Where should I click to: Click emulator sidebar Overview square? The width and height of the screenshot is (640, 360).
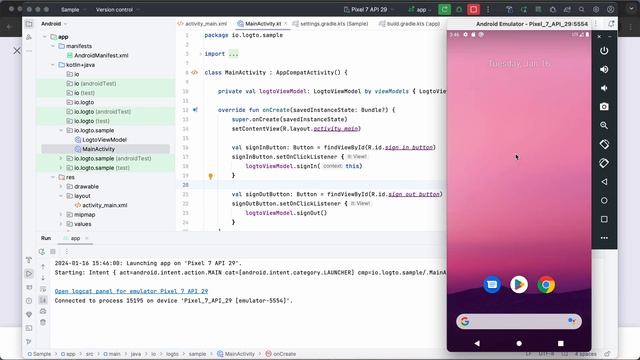[604, 219]
